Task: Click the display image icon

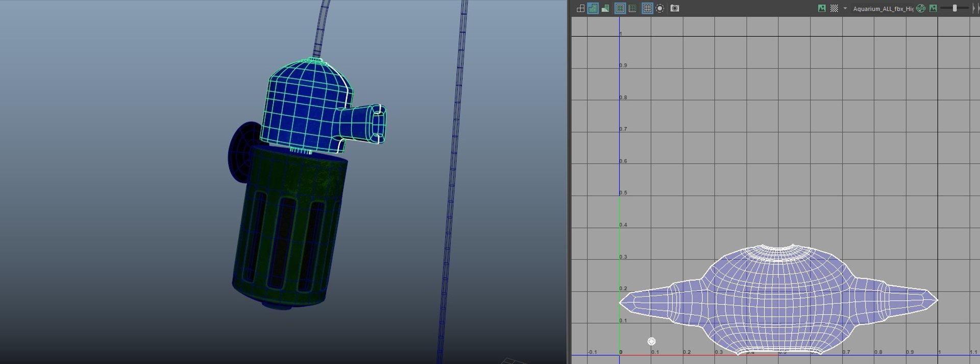Action: [822, 9]
